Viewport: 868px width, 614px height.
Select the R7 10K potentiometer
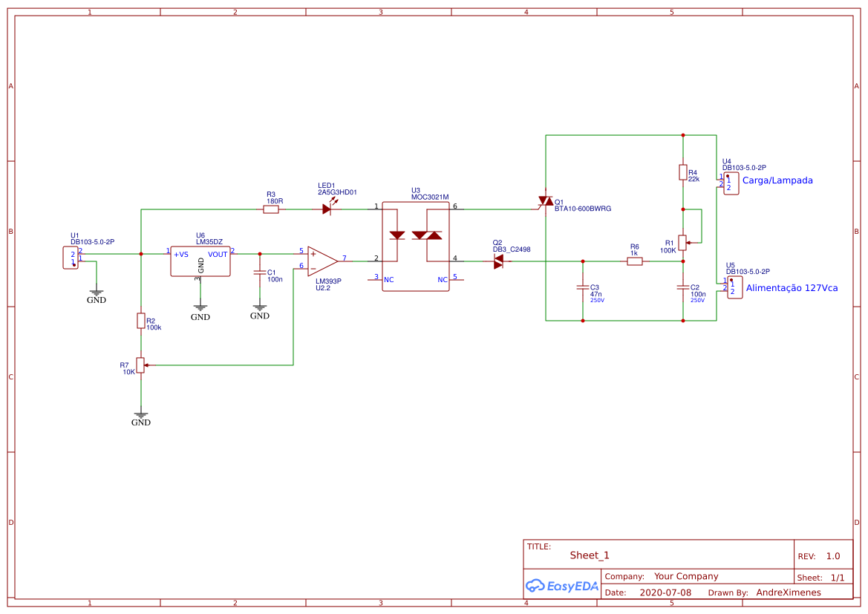[x=139, y=365]
